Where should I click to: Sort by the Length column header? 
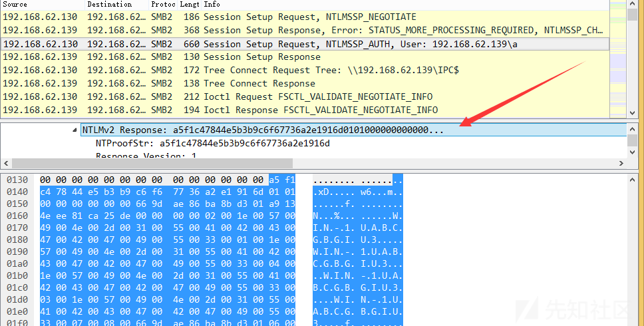(190, 5)
